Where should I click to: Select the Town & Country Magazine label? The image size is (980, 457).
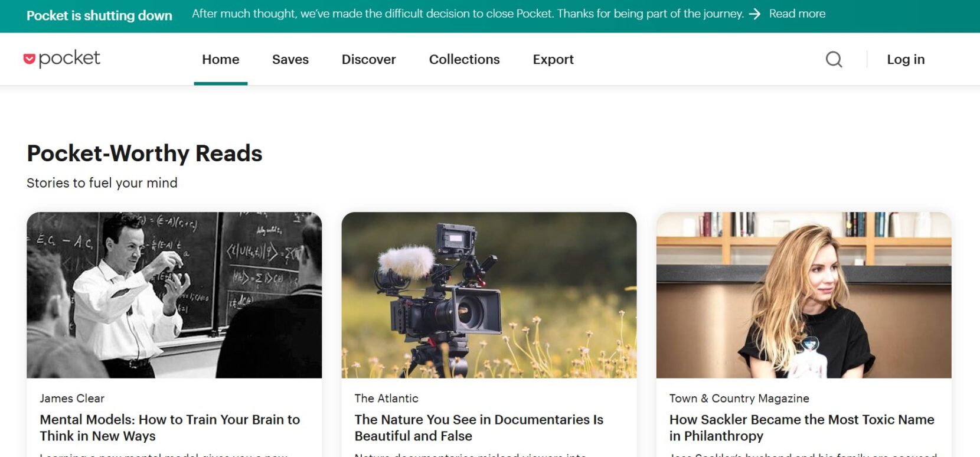(739, 399)
